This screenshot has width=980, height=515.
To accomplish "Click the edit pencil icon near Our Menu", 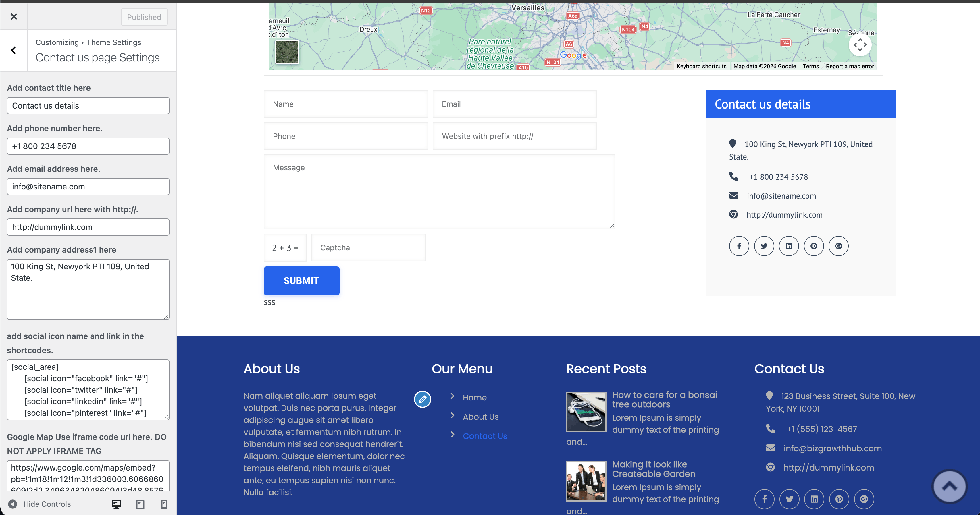I will pos(422,399).
